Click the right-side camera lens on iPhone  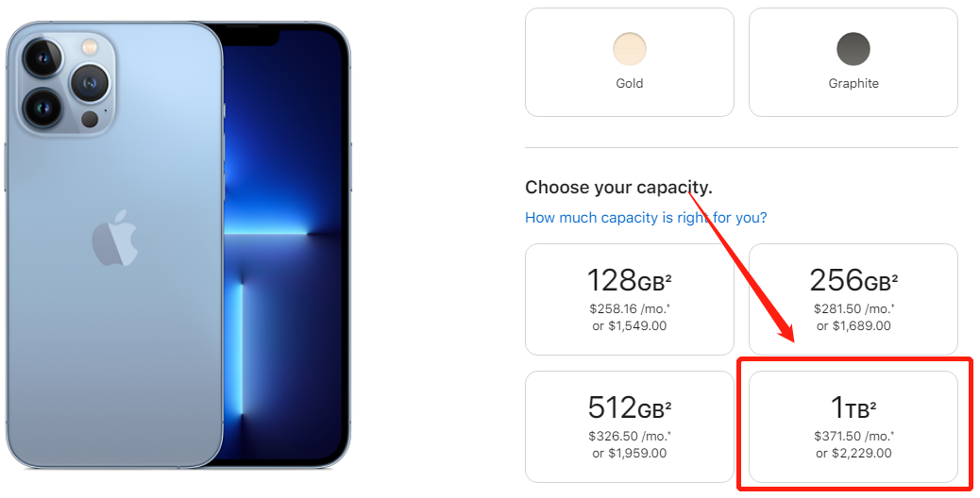tap(90, 82)
